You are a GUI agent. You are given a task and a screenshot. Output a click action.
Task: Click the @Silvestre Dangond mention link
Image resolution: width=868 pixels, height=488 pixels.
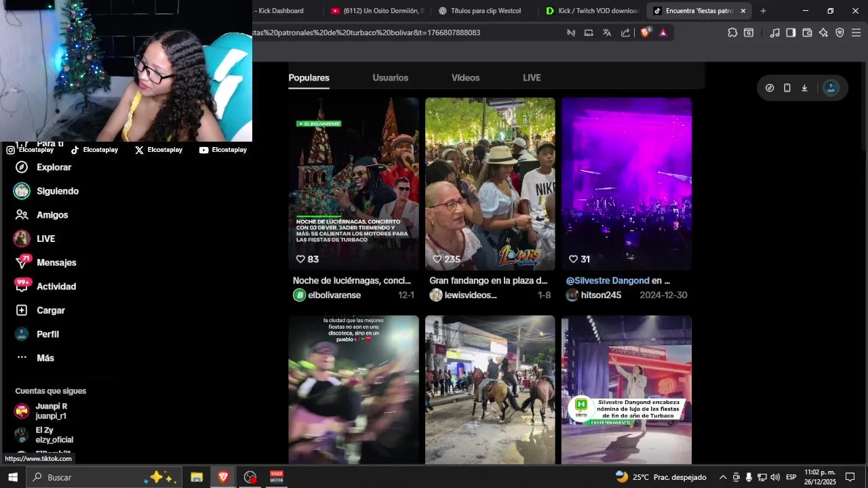tap(607, 281)
